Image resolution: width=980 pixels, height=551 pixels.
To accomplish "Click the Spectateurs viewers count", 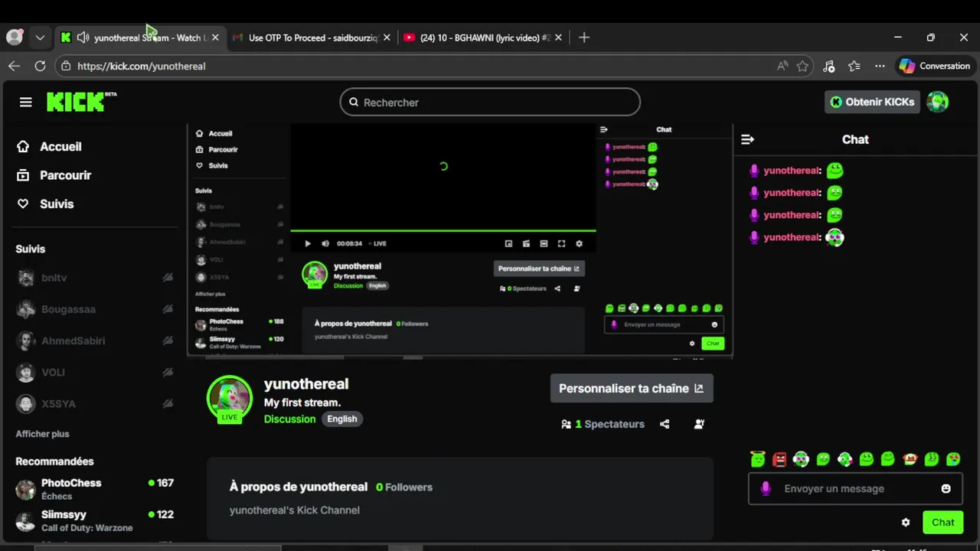I will click(x=603, y=424).
